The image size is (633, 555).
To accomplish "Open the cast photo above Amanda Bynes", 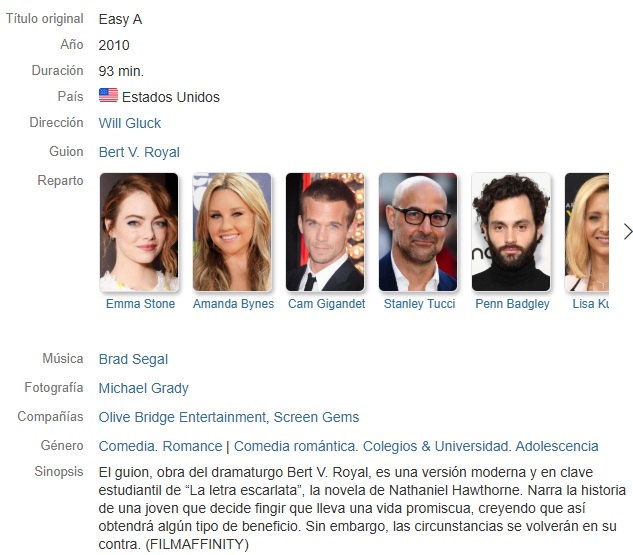I will coord(232,232).
